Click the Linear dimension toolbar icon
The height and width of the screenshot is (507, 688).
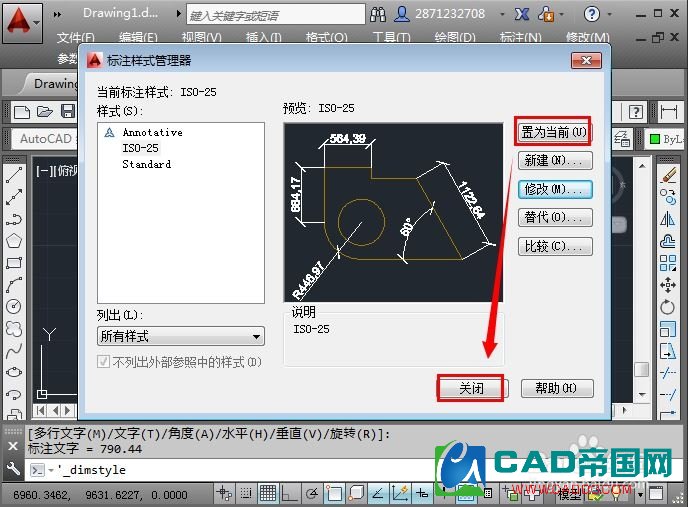(x=669, y=111)
